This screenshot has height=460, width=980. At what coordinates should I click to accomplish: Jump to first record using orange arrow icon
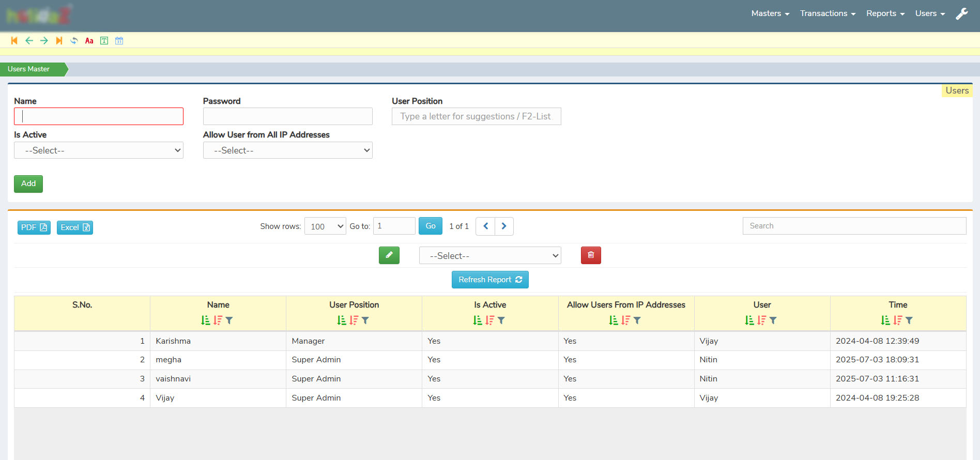point(14,41)
